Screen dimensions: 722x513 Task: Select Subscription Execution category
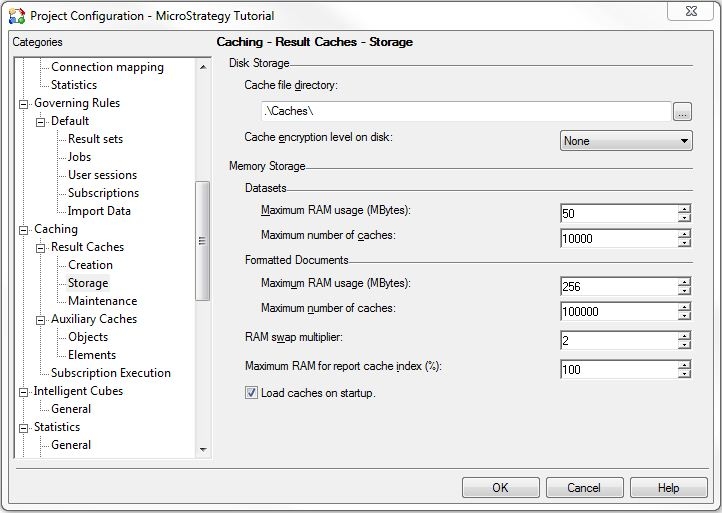[111, 373]
